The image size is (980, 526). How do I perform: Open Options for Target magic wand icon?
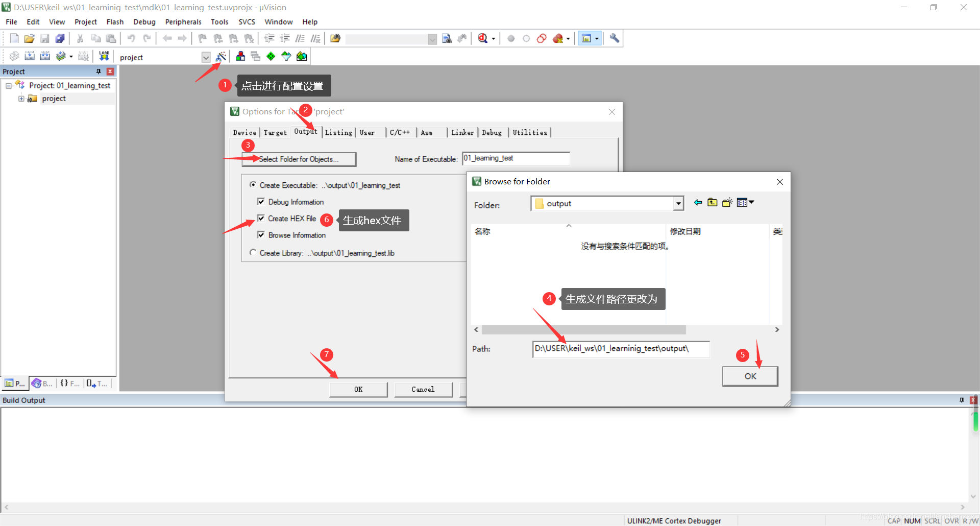[221, 56]
